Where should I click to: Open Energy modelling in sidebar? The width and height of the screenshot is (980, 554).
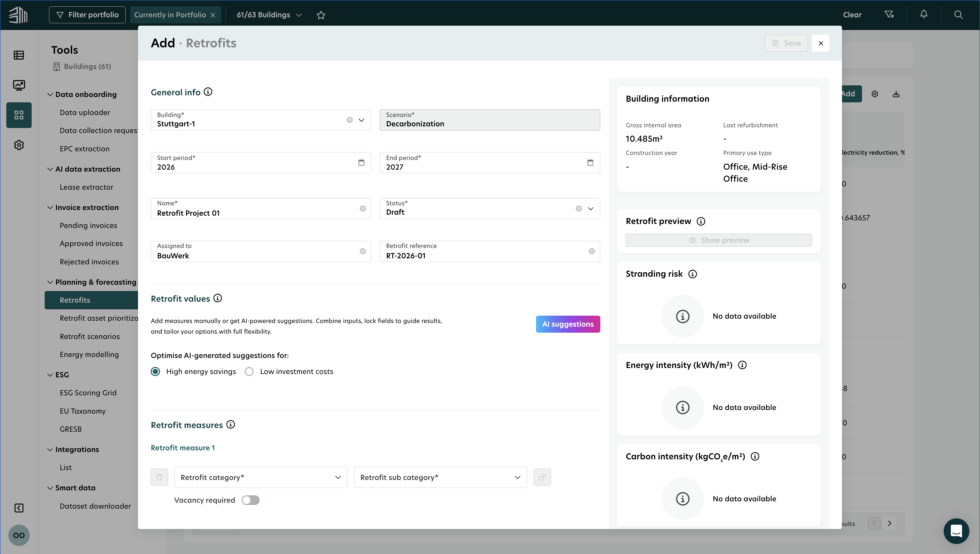coord(89,354)
